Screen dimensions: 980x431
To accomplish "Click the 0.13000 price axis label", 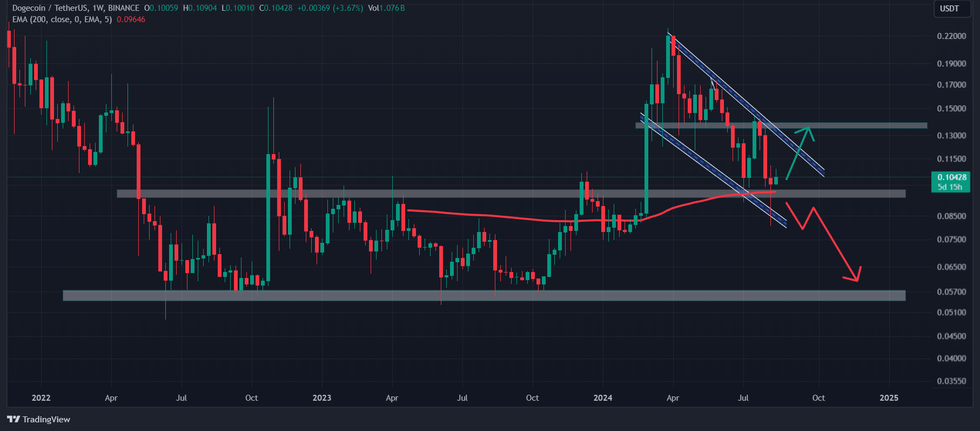I will tap(951, 136).
